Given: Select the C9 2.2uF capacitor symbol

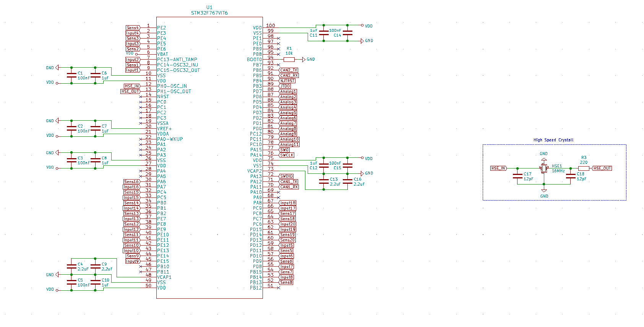Looking at the screenshot, I should (95, 266).
